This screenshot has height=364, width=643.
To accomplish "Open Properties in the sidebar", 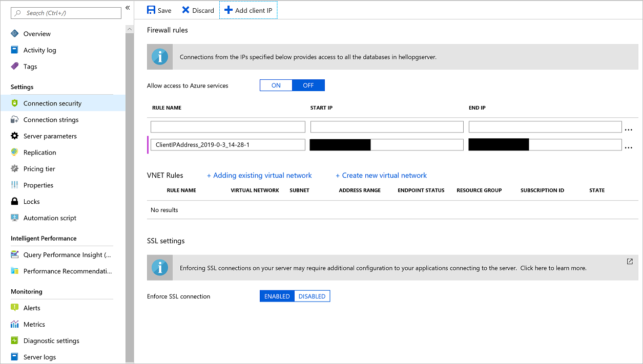I will pyautogui.click(x=38, y=185).
